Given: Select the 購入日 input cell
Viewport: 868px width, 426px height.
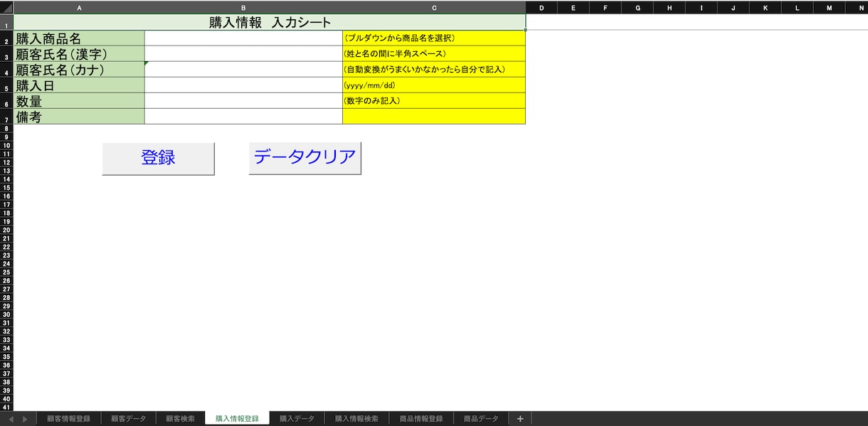Looking at the screenshot, I should [x=243, y=85].
